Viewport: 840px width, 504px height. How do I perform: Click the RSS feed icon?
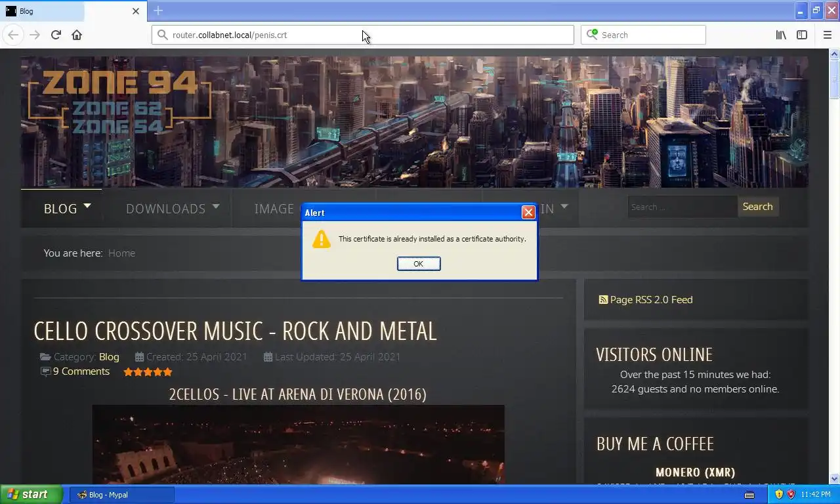(x=603, y=300)
